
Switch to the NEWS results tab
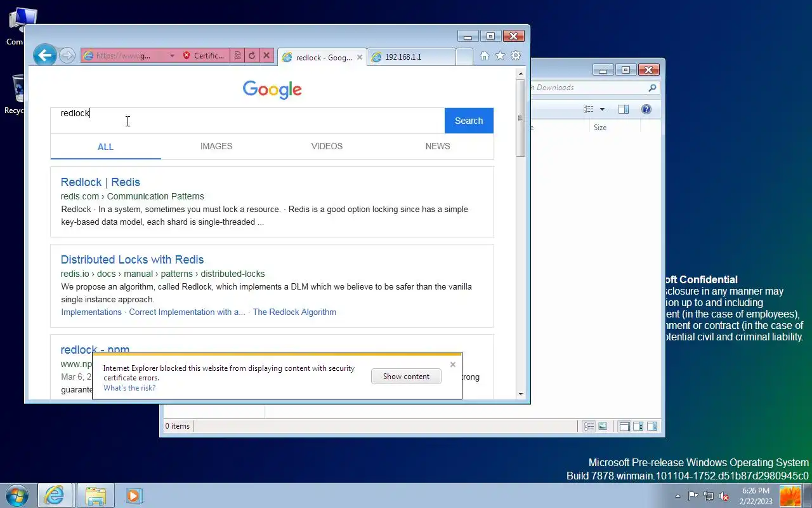pos(438,146)
